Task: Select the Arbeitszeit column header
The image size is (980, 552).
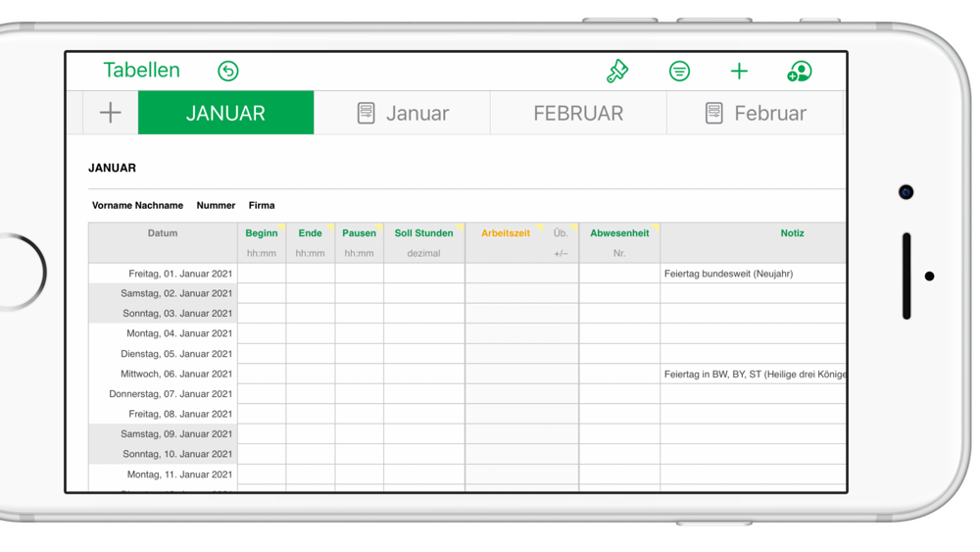Action: 506,233
